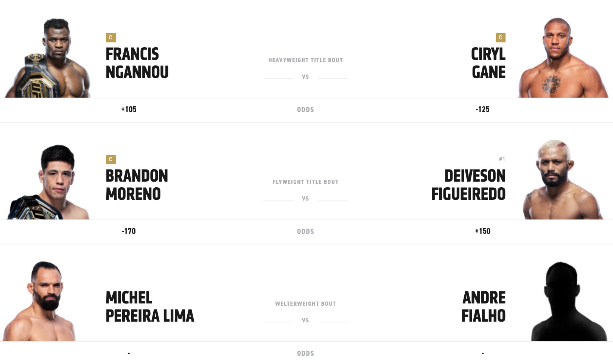This screenshot has width=613, height=364.
Task: Click the champion badge above Brandon Moreno
Action: 110,160
